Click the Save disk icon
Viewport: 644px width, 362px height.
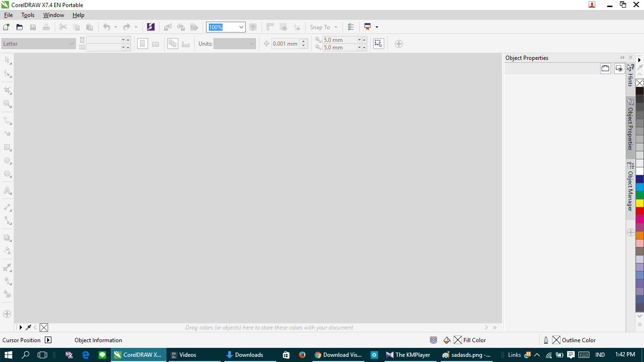pyautogui.click(x=33, y=27)
